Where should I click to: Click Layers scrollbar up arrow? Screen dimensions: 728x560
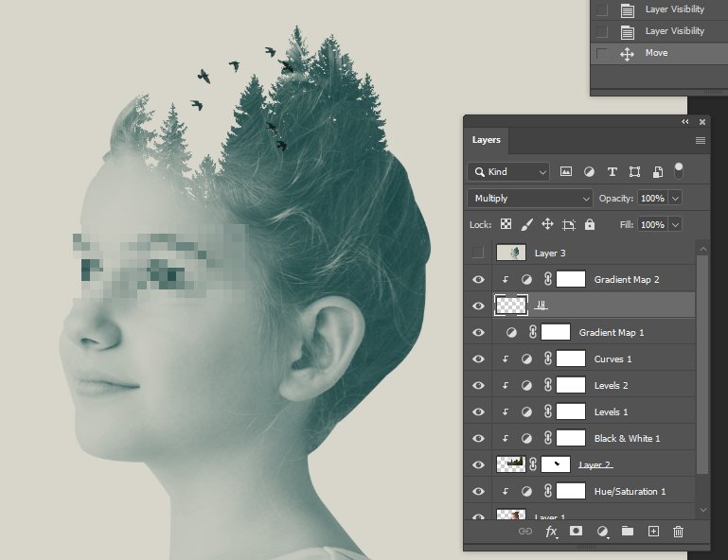coord(703,249)
